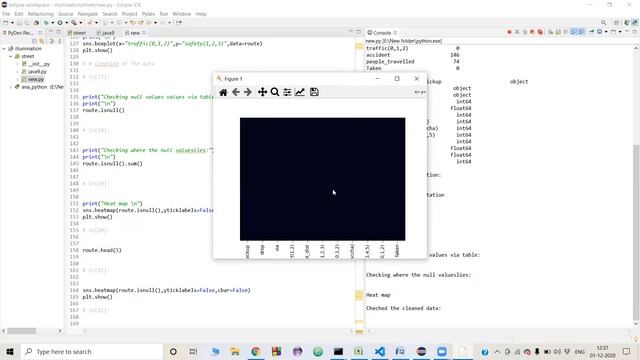Open Visual Studio Code from taskbar

pos(380,351)
